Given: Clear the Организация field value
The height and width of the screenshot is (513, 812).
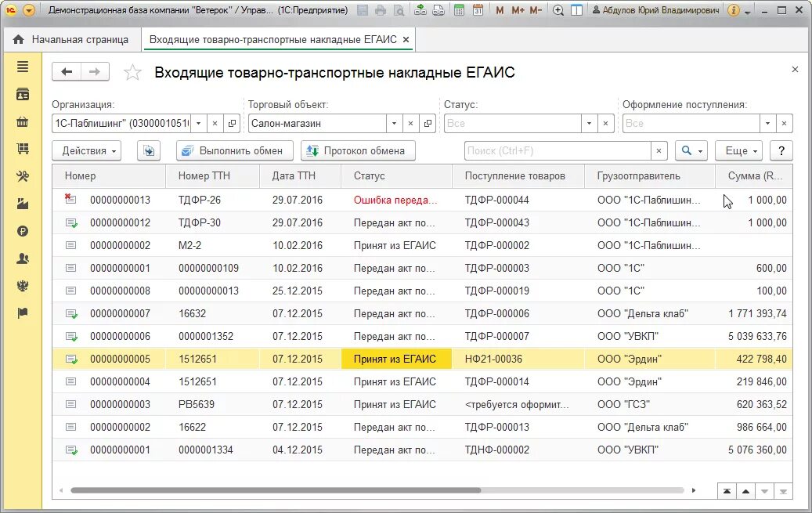Looking at the screenshot, I should pos(215,123).
